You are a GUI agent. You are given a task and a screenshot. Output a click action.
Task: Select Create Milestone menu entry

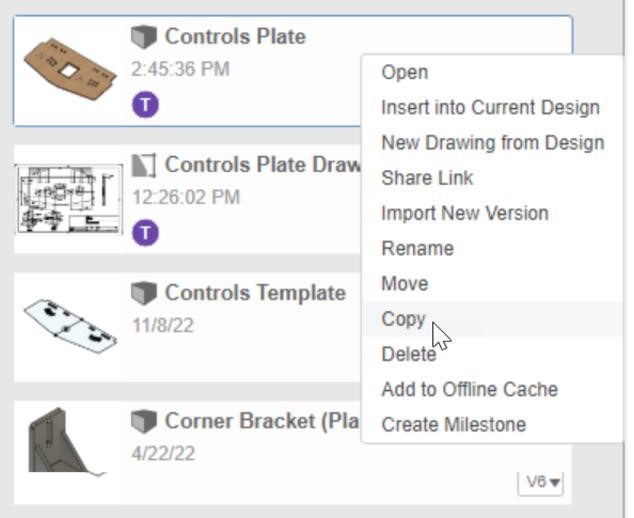[453, 424]
